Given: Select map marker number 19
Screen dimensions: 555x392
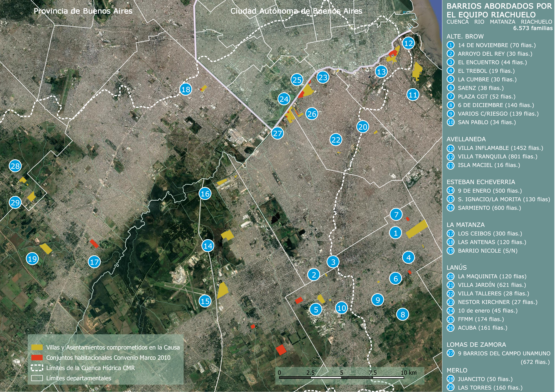Looking at the screenshot, I should click(32, 259).
